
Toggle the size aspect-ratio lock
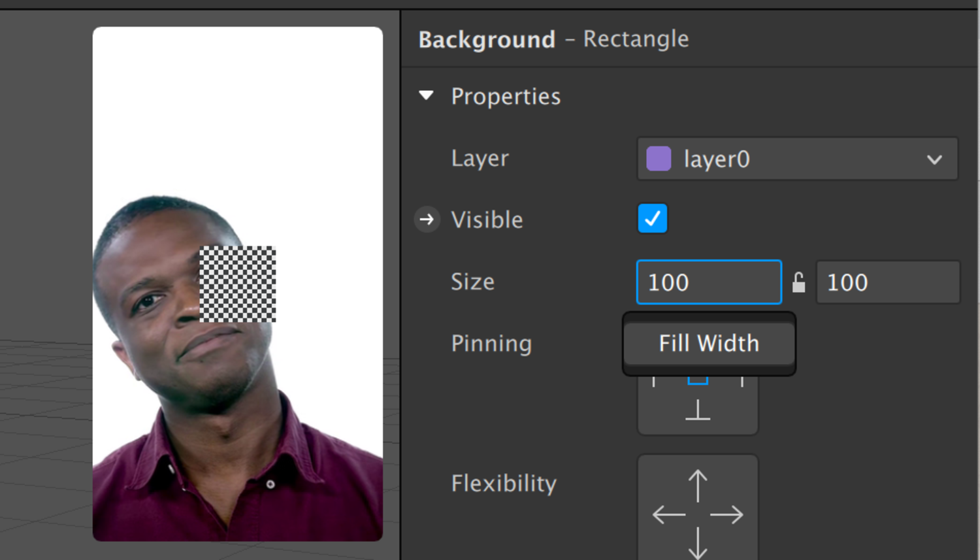tap(799, 282)
